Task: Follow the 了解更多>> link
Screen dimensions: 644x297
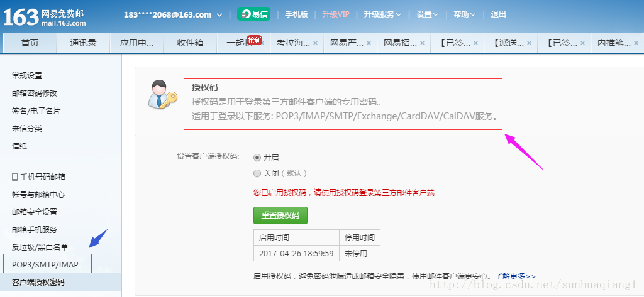Action: click(515, 276)
